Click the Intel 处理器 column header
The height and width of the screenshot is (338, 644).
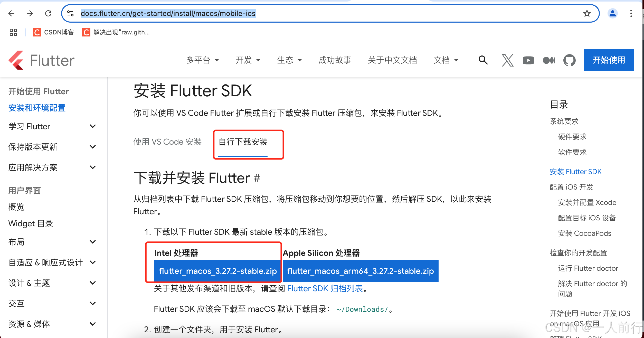point(176,253)
